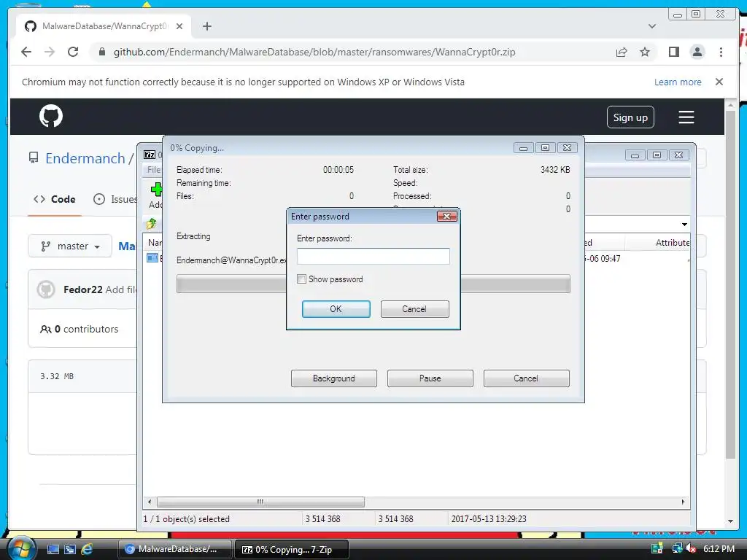The image size is (747, 560).
Task: Close the MalwareDatabase browser tab
Action: pyautogui.click(x=179, y=26)
